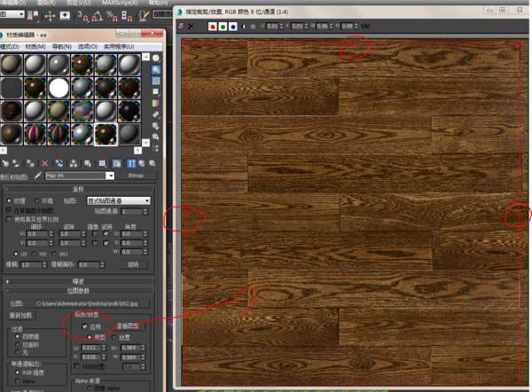The height and width of the screenshot is (392, 532).
Task: Open the 贴图 mapping channel type dropdown
Action: (x=119, y=201)
